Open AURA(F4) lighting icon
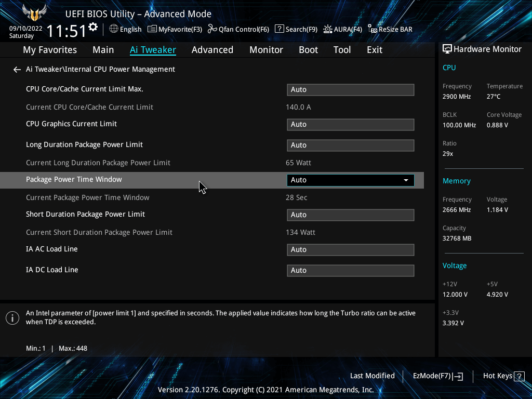The height and width of the screenshot is (399, 532). tap(328, 29)
